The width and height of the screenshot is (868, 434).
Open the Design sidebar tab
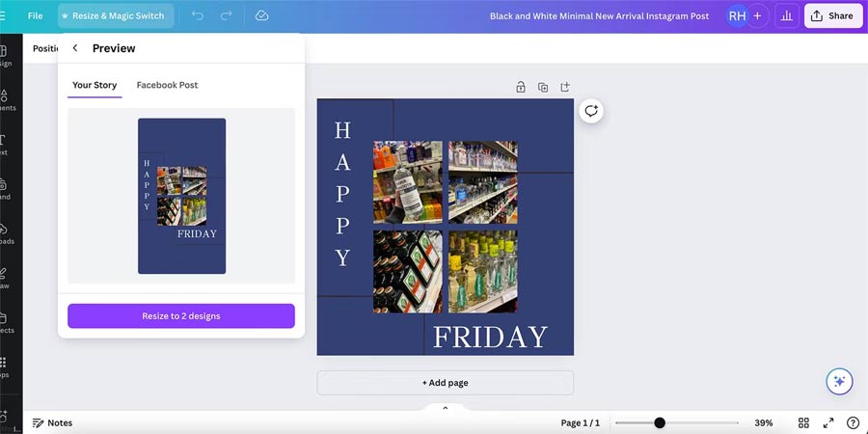tap(5, 55)
